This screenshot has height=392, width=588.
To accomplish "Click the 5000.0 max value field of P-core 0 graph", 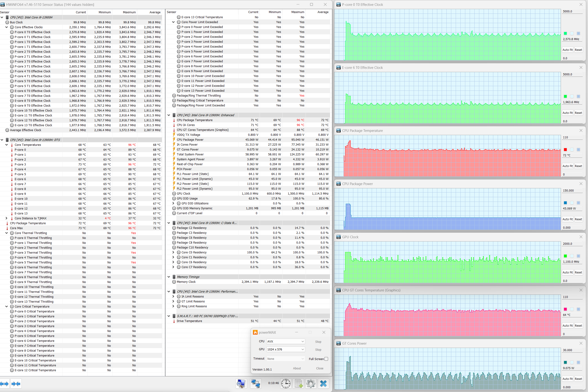I will click(571, 11).
